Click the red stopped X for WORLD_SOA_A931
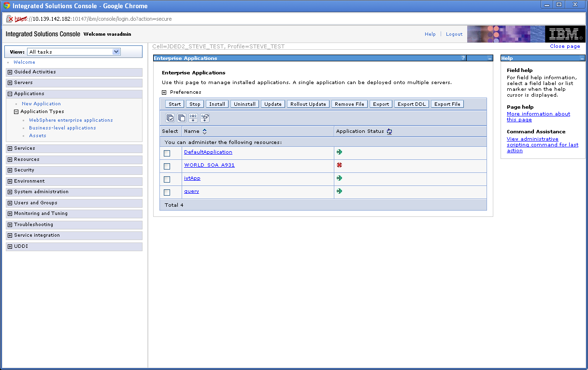 click(x=339, y=165)
